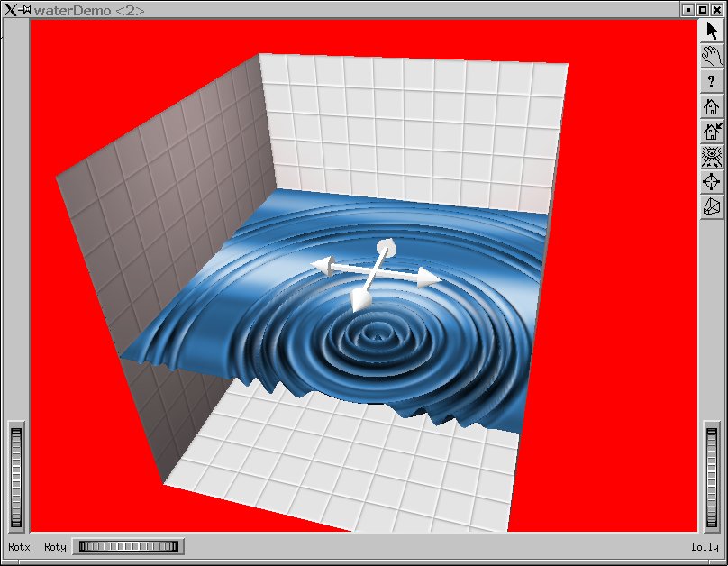Click the Rotx thumbwheel on left side
This screenshot has width=728, height=566.
point(16,478)
